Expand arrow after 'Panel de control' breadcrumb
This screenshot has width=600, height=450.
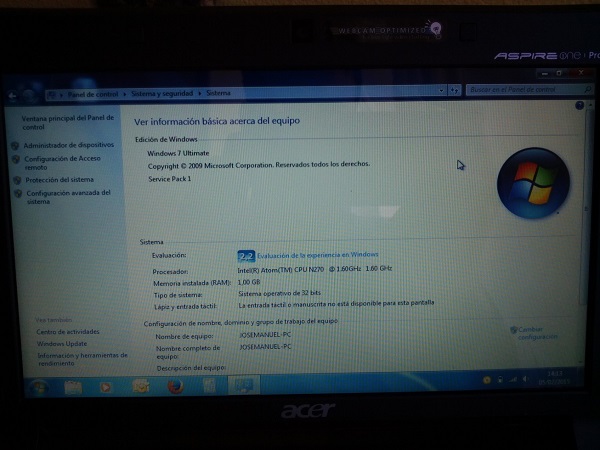[x=125, y=94]
